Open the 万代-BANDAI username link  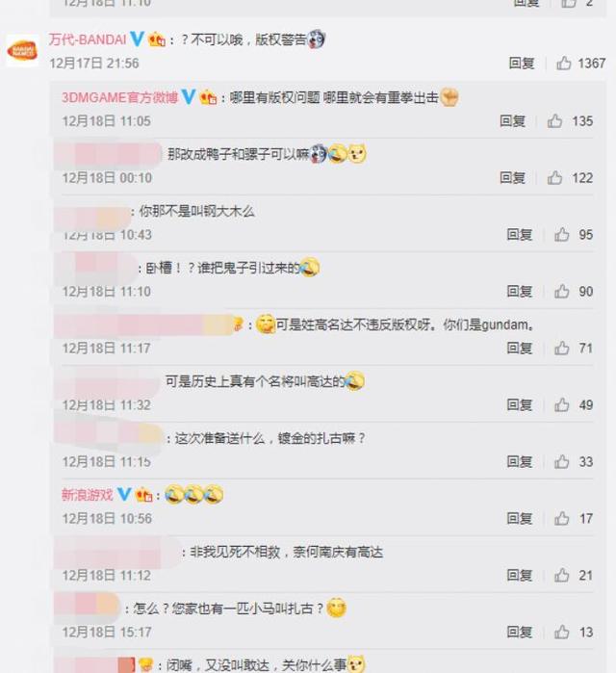click(x=87, y=39)
